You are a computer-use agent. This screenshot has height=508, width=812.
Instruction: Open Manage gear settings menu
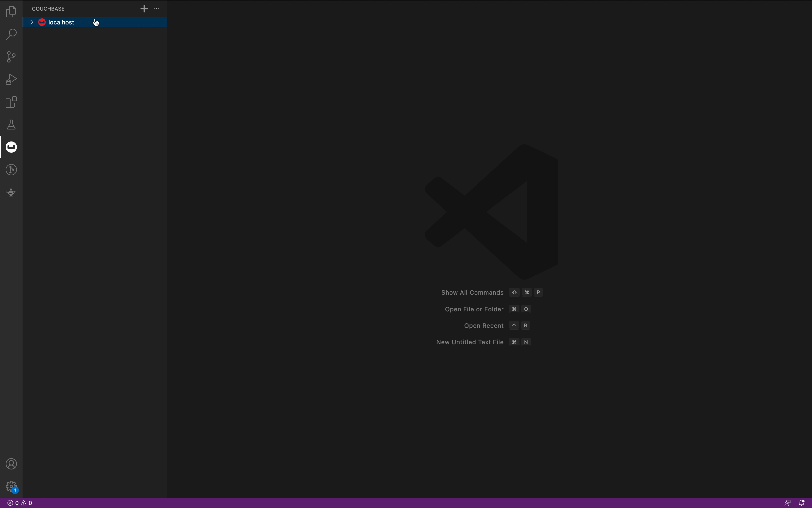(x=11, y=486)
